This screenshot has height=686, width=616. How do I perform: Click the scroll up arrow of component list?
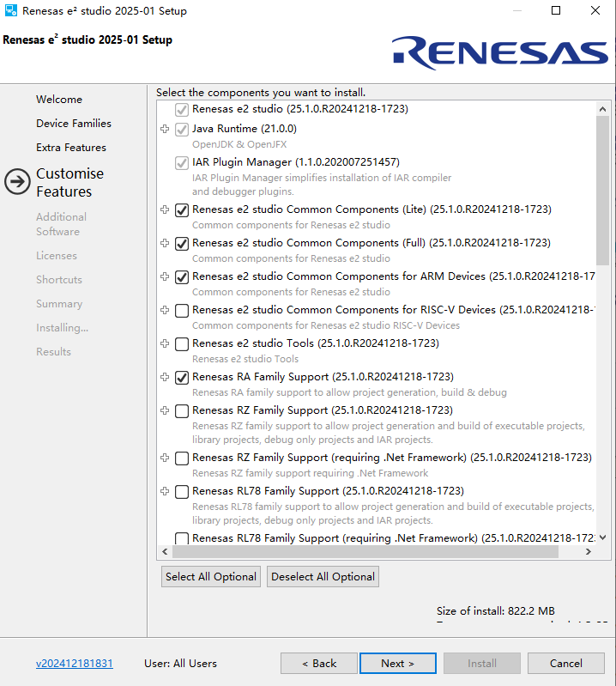[602, 109]
